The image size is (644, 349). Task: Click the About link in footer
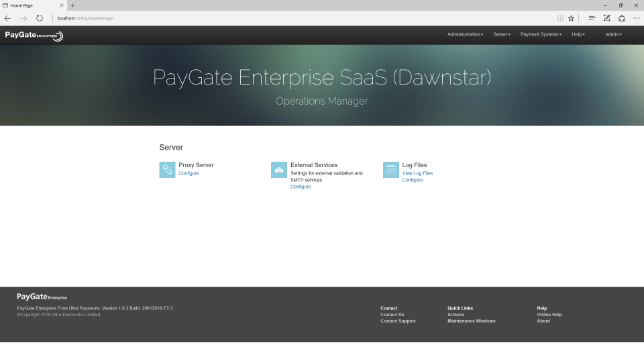543,321
